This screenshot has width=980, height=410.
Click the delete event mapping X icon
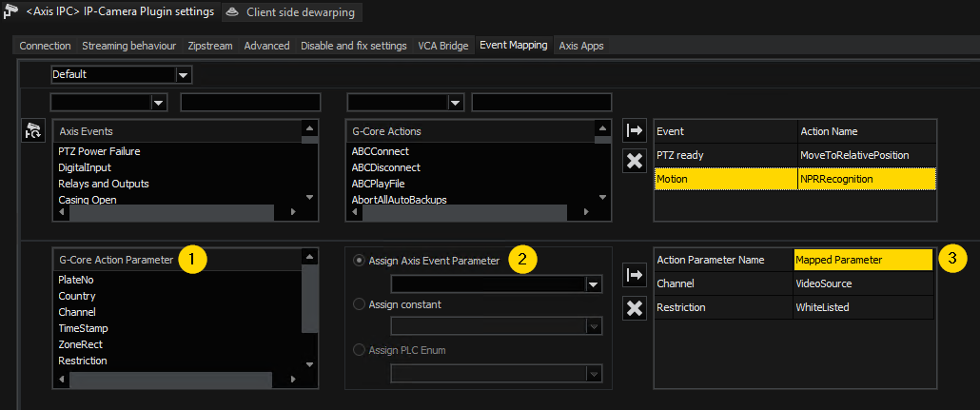coord(635,162)
